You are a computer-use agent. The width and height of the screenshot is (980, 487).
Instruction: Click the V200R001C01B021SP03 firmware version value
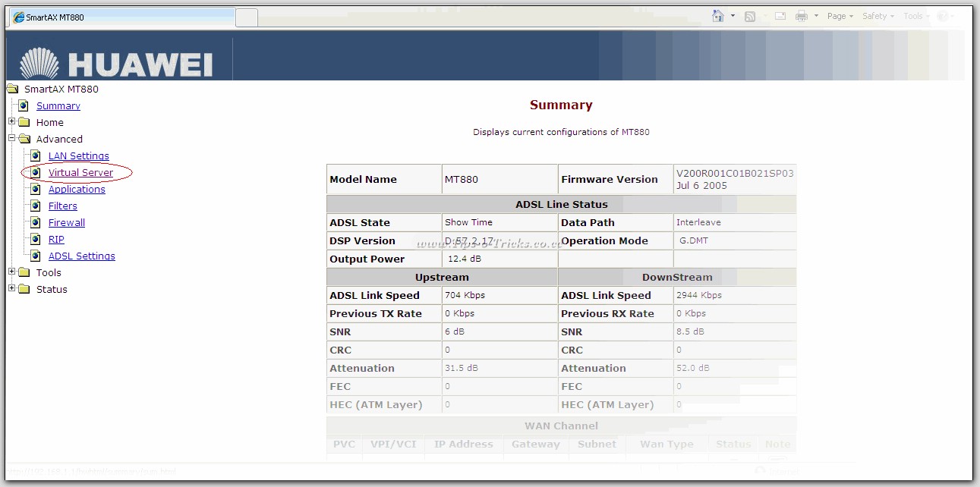tap(735, 174)
